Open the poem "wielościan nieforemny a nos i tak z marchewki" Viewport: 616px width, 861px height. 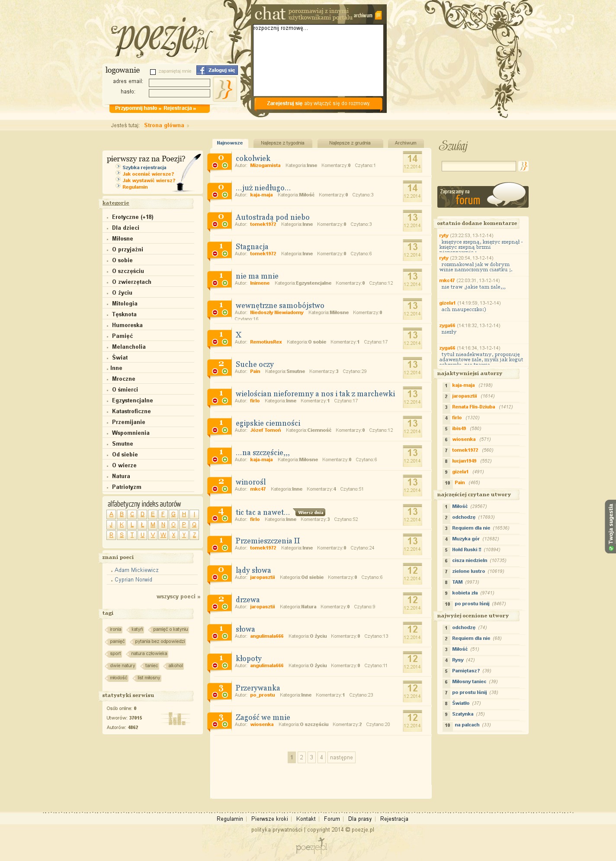(315, 394)
